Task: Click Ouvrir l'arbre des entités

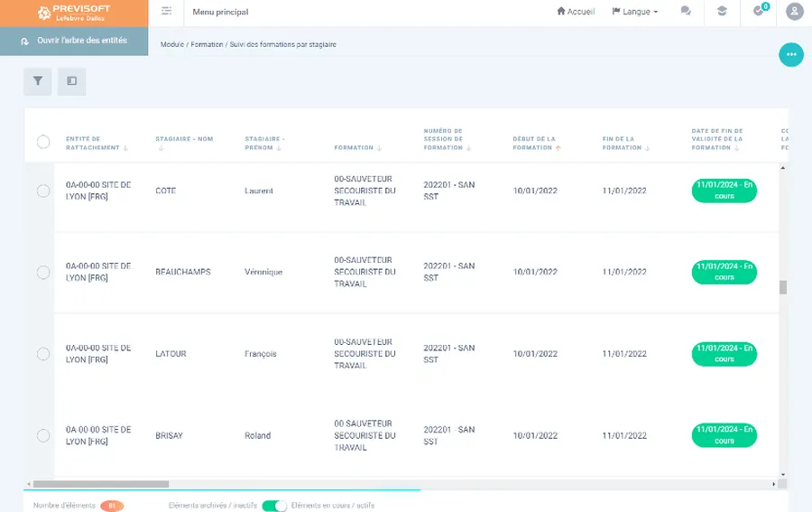Action: (x=82, y=41)
